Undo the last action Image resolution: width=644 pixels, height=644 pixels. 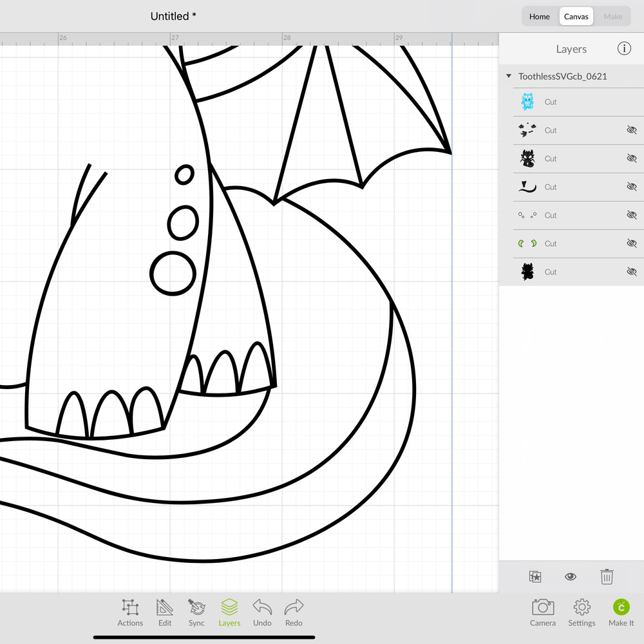262,612
